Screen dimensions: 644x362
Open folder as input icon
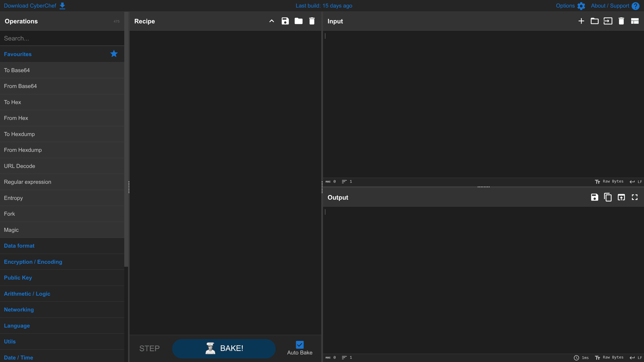click(x=595, y=21)
